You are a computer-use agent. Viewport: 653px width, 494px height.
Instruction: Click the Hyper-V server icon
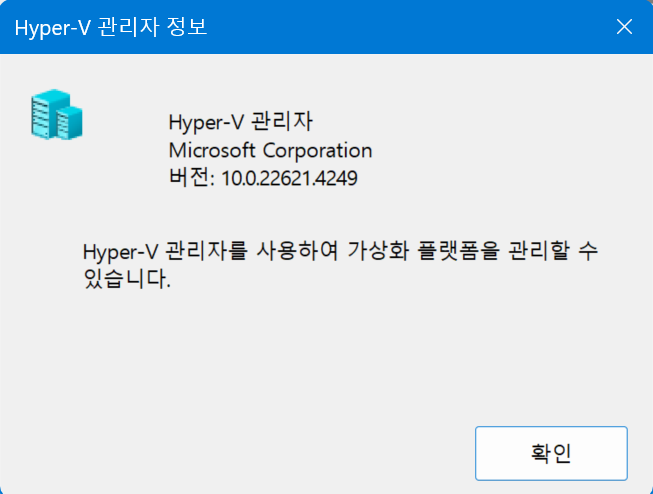pos(57,115)
